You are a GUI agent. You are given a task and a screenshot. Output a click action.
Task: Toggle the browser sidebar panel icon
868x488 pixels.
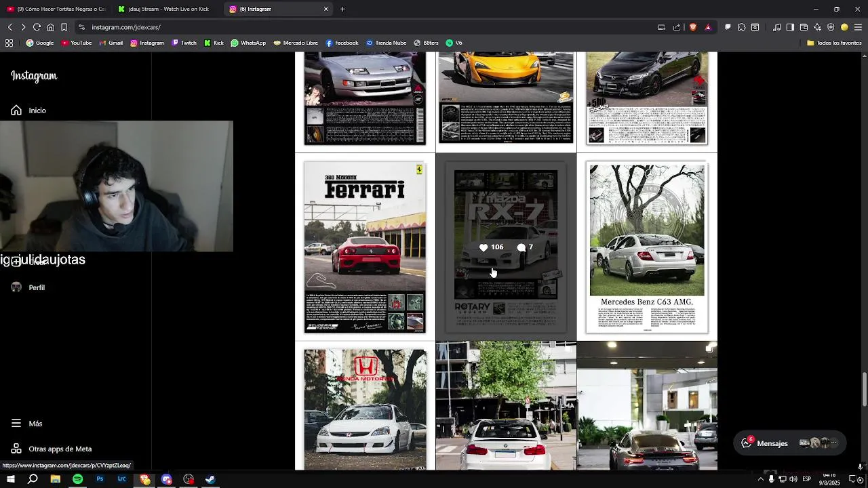(790, 27)
